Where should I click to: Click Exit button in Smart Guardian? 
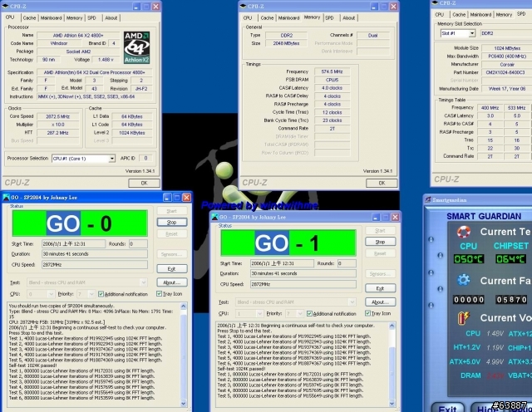pos(447,407)
